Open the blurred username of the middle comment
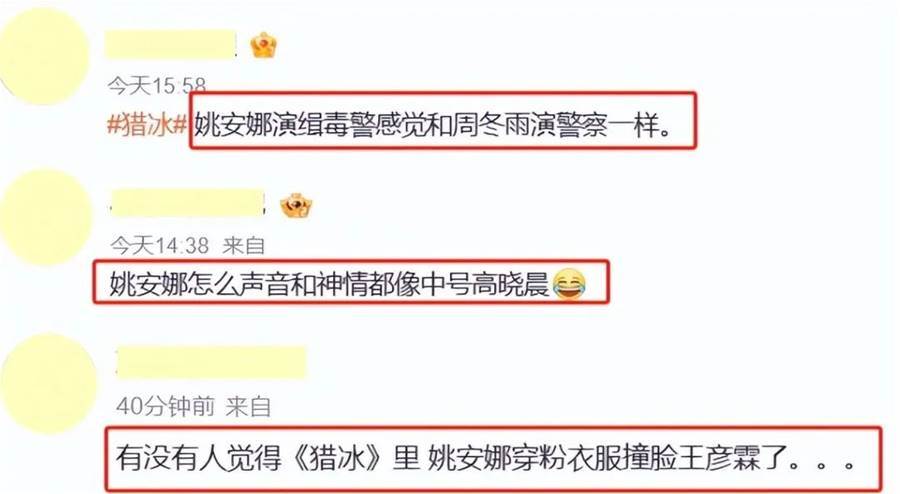The width and height of the screenshot is (900, 494). pos(188,203)
